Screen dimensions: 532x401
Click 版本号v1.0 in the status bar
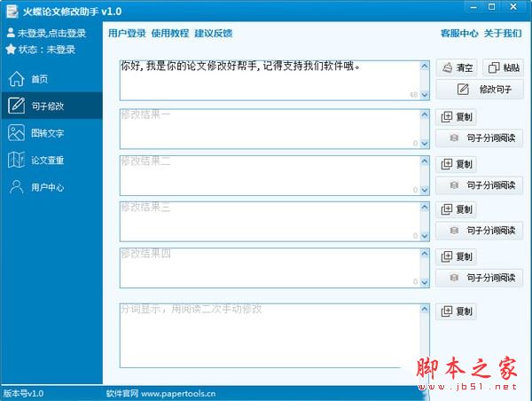23,394
